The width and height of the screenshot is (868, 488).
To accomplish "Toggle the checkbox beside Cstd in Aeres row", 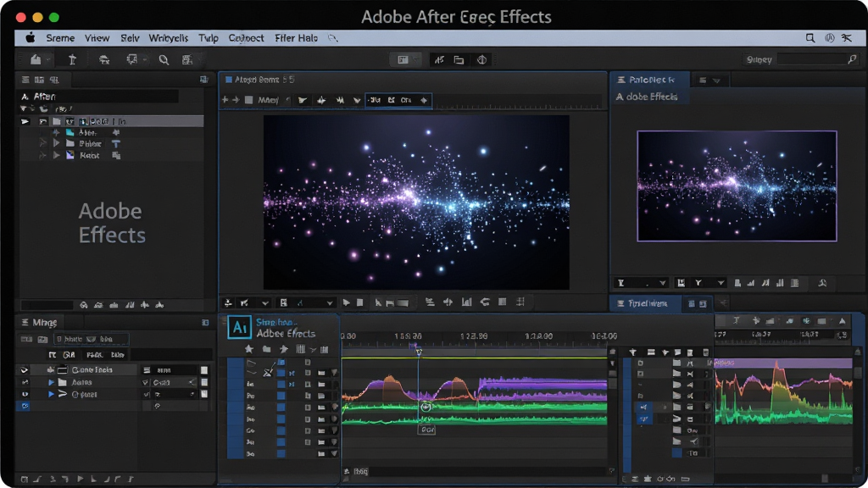I will 146,382.
